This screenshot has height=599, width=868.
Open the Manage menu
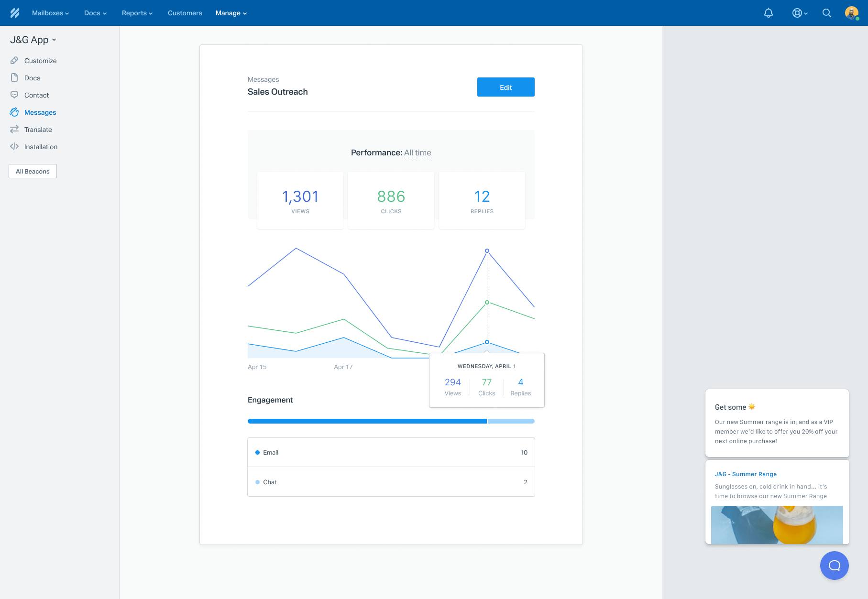pos(231,13)
